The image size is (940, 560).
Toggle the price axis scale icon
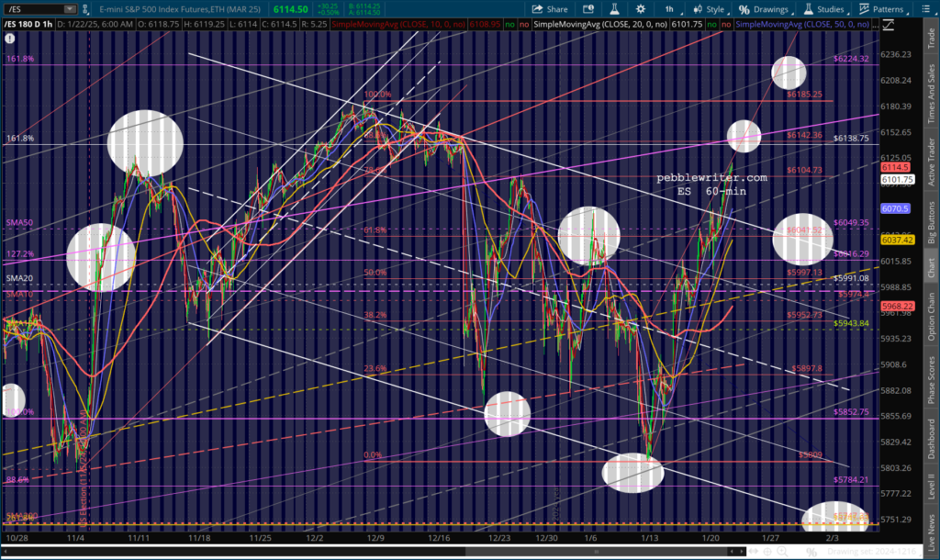[889, 25]
